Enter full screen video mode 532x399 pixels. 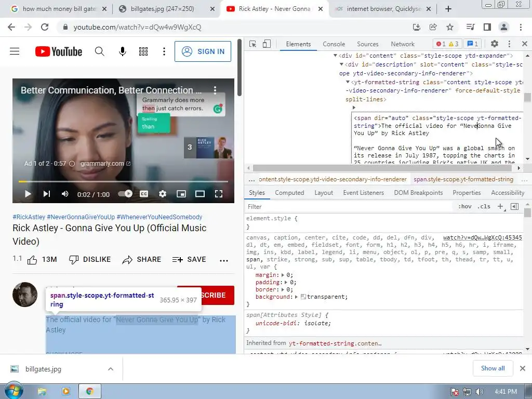click(219, 194)
